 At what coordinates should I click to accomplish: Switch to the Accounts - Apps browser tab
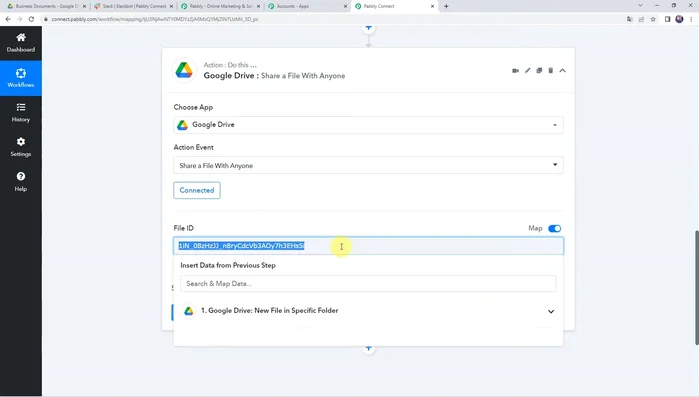(307, 6)
